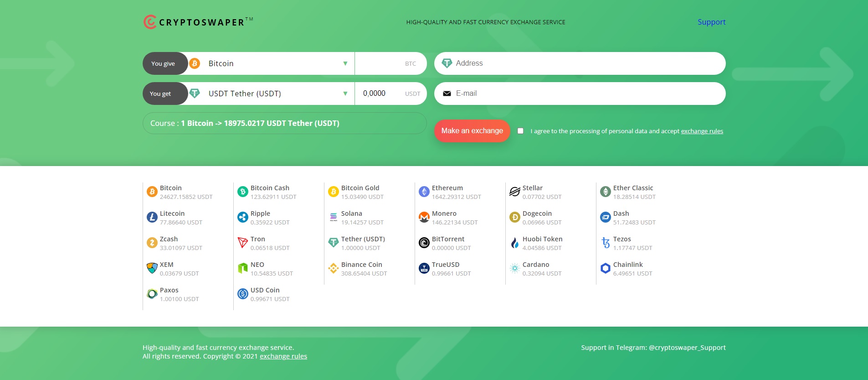Open exchange rules link in footer
868x380 pixels.
click(283, 356)
